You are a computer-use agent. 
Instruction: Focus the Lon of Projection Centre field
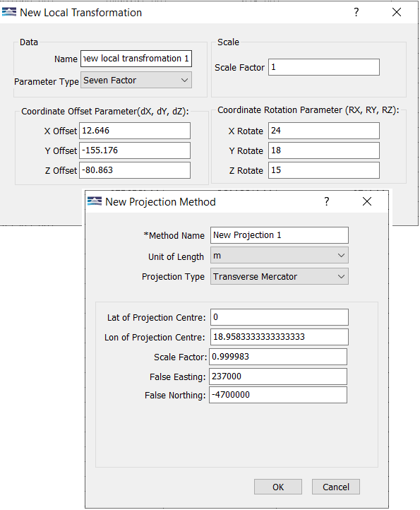point(280,337)
